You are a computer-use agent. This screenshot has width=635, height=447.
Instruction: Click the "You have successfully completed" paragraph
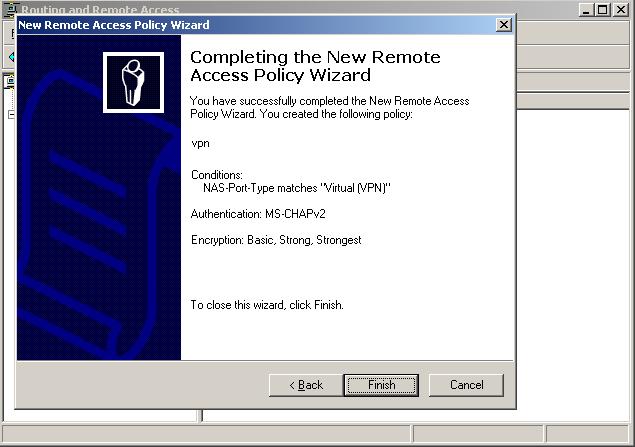(330, 107)
